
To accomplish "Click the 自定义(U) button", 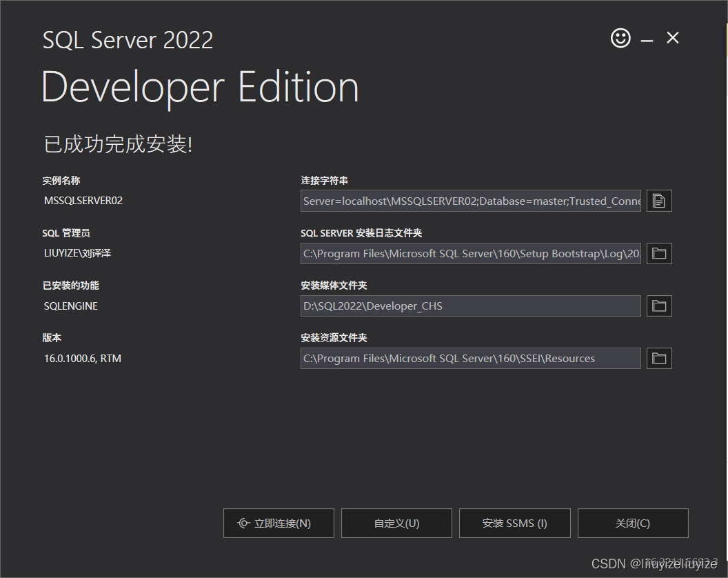I will 396,524.
